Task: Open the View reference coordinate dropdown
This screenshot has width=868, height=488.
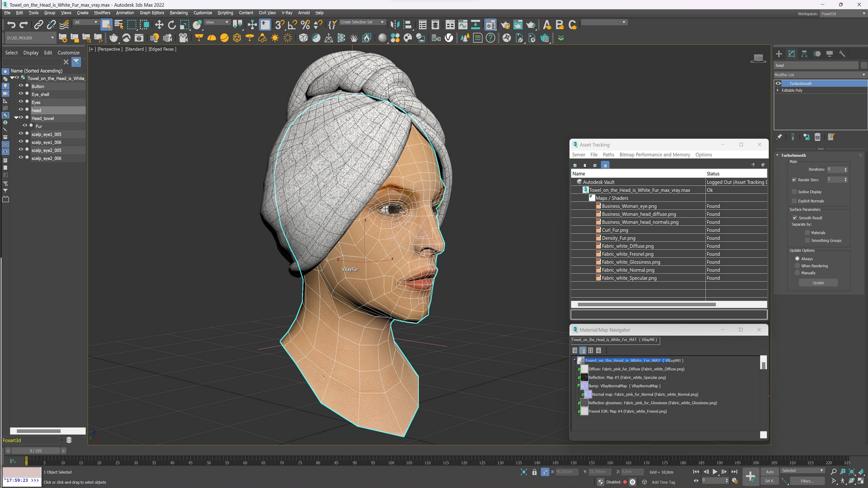Action: [217, 22]
